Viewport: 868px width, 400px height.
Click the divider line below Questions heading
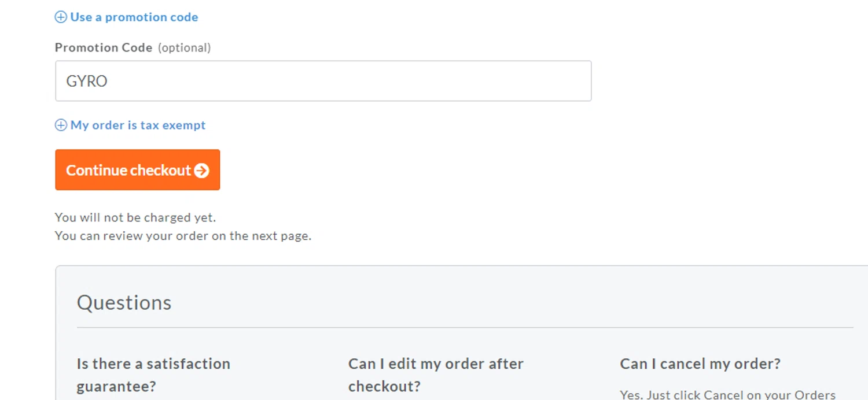[465, 328]
